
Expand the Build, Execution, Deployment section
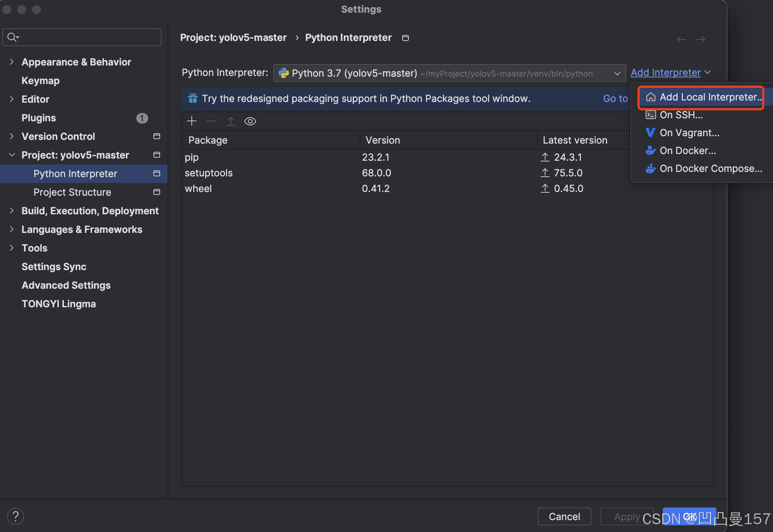[12, 211]
